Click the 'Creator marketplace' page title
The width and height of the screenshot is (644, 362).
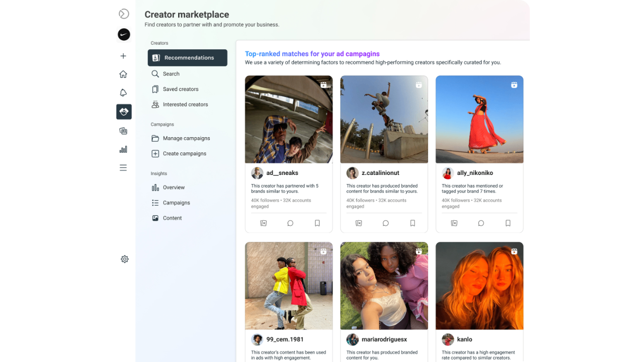(x=187, y=15)
